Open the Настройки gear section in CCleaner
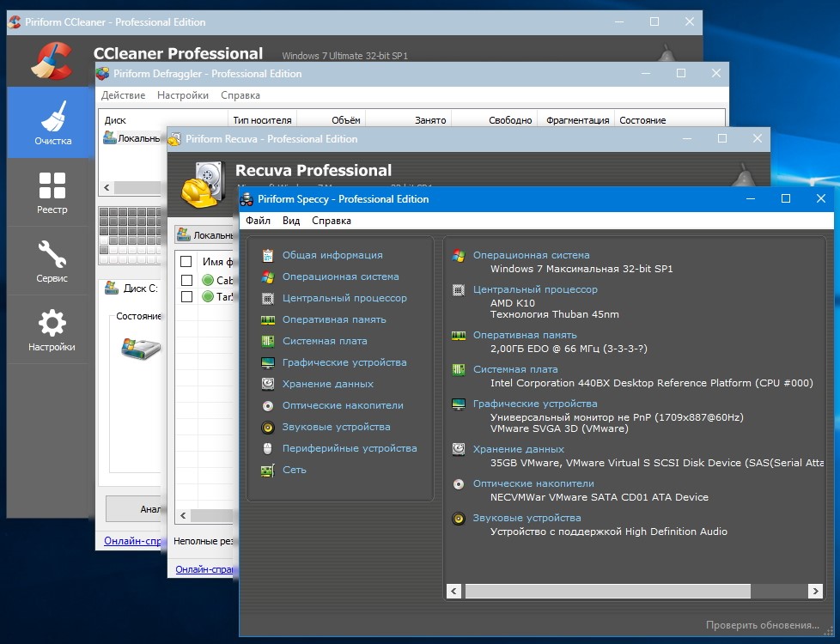The width and height of the screenshot is (840, 644). tap(52, 330)
